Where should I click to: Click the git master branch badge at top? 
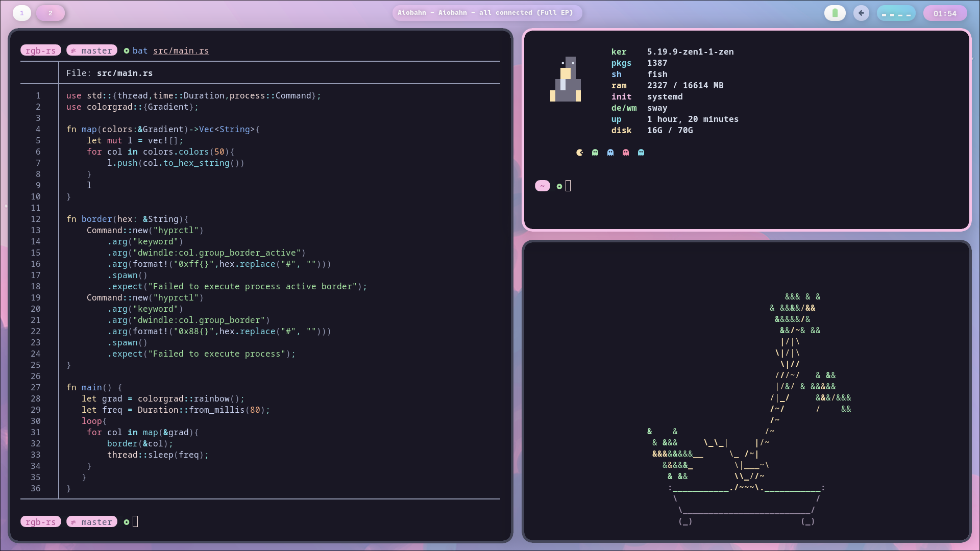92,51
